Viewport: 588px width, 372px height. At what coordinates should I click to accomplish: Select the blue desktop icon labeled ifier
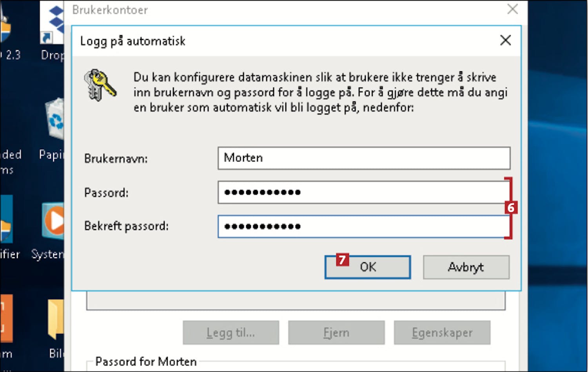tap(6, 219)
